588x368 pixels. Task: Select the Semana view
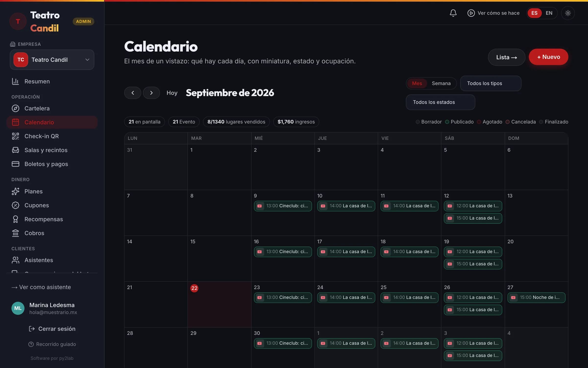441,83
